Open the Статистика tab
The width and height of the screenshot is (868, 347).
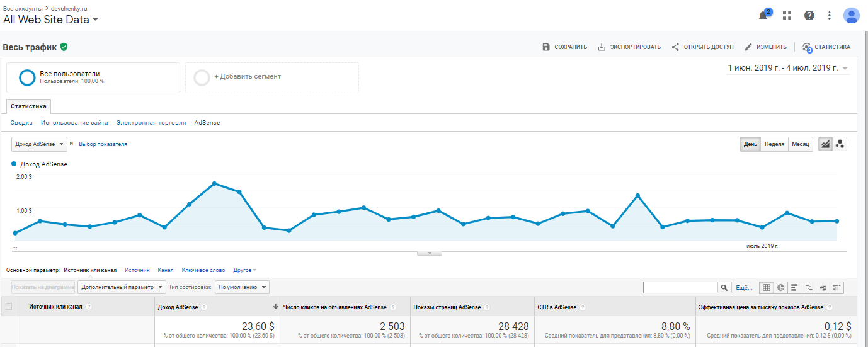(28, 106)
